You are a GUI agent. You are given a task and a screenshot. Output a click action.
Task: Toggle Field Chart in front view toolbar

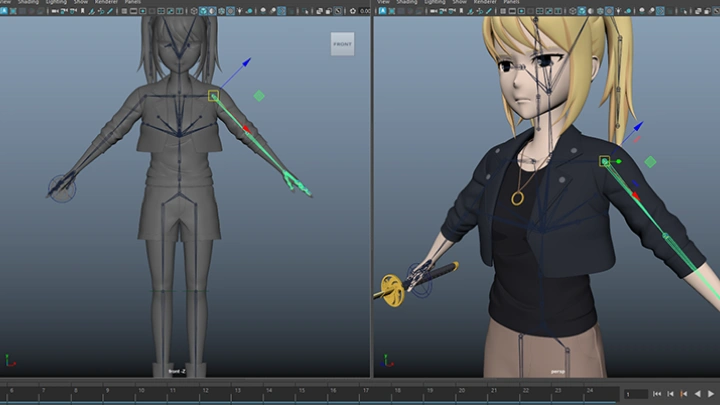click(x=161, y=11)
